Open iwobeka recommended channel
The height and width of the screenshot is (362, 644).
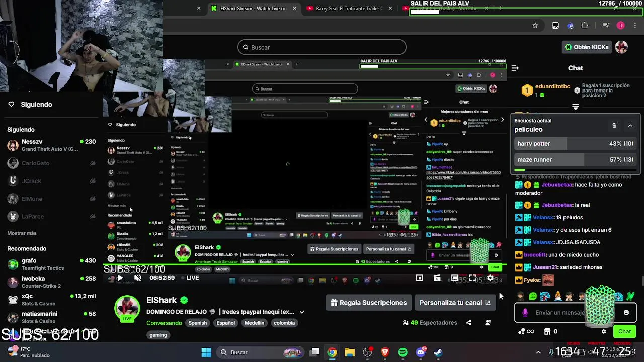51,282
